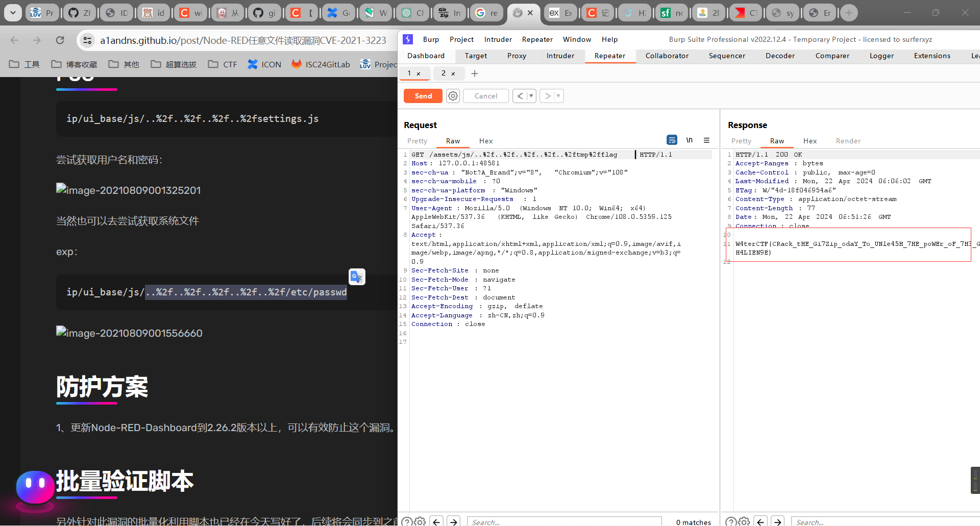Open the 超算选拔 bookmarks folder

click(x=174, y=64)
